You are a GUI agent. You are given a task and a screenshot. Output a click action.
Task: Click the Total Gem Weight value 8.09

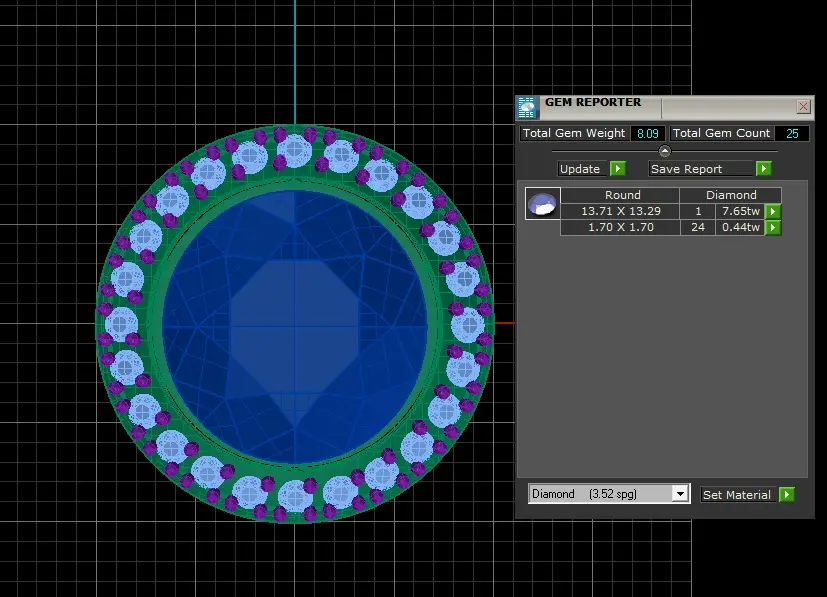tap(648, 133)
